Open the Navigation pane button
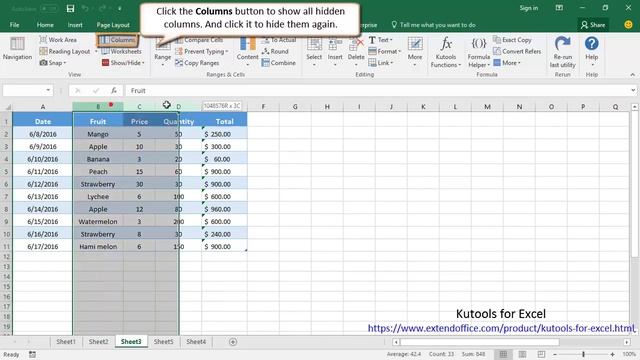This screenshot has height=360, width=640. [17, 49]
